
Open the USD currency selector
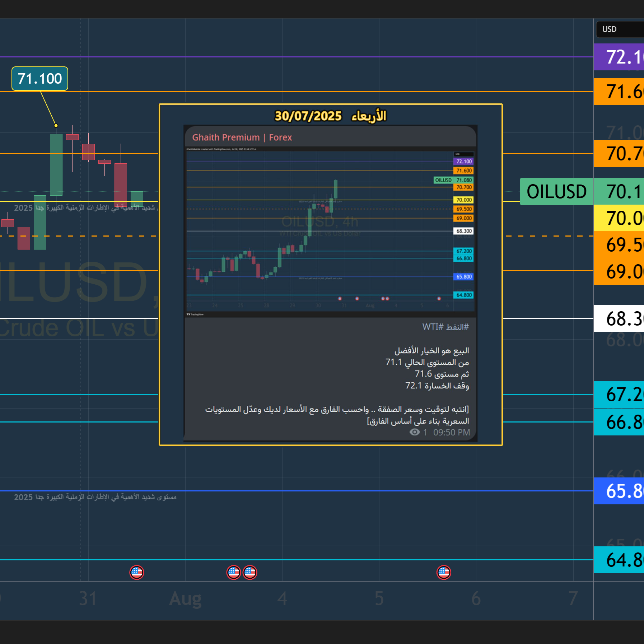pos(620,29)
